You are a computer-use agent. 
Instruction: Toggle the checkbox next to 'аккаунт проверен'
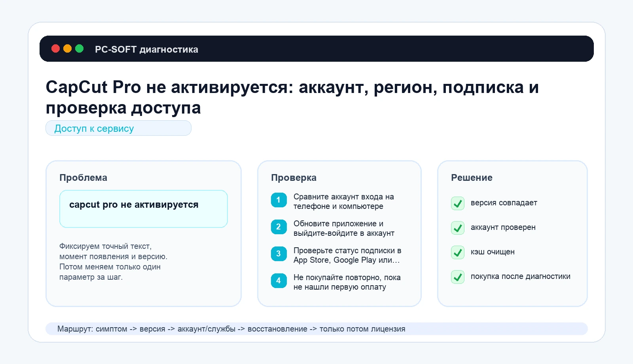click(x=458, y=228)
